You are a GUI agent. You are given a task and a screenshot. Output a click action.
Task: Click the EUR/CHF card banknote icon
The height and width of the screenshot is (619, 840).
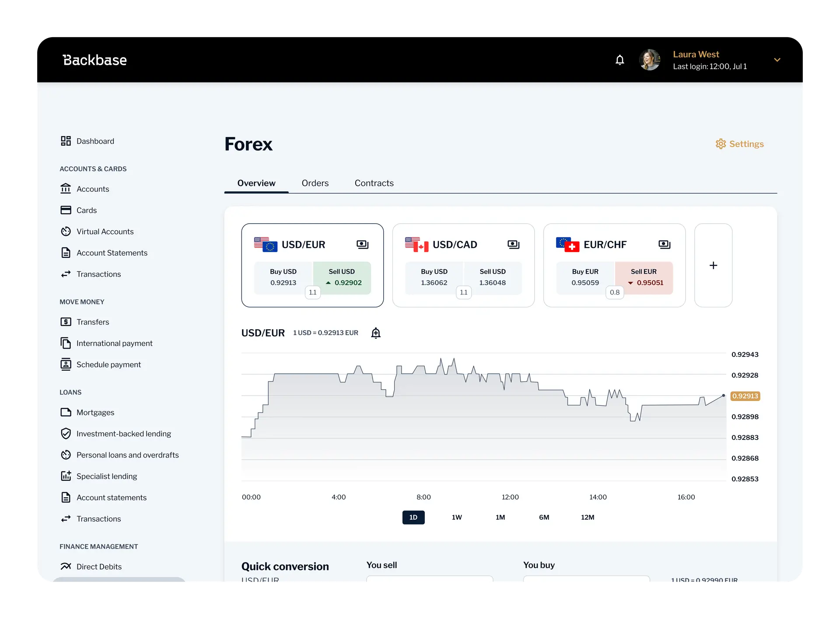(x=664, y=245)
